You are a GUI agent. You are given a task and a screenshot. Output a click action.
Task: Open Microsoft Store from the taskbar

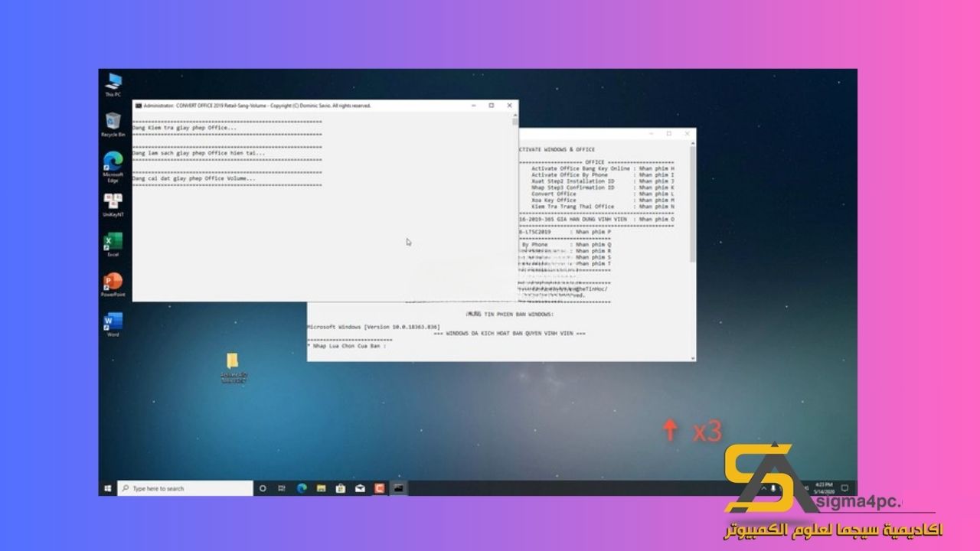pyautogui.click(x=341, y=488)
